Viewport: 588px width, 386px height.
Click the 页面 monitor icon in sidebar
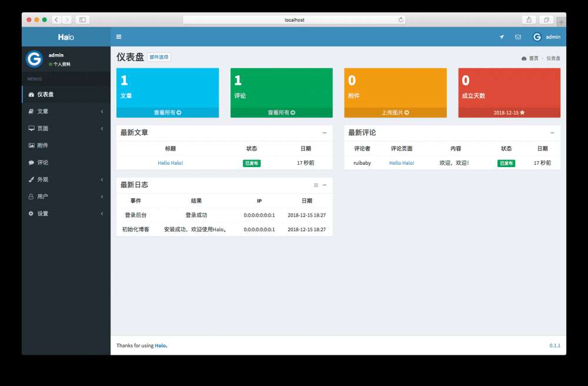coord(32,128)
